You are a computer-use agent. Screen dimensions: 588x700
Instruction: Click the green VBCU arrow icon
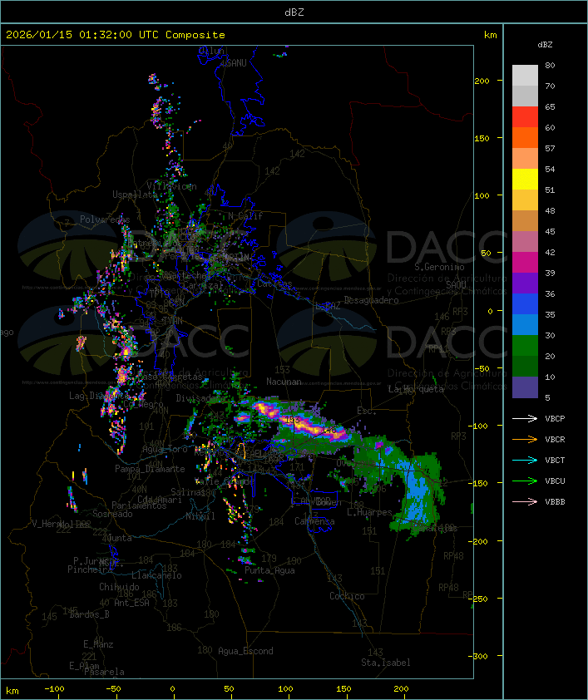(x=526, y=481)
